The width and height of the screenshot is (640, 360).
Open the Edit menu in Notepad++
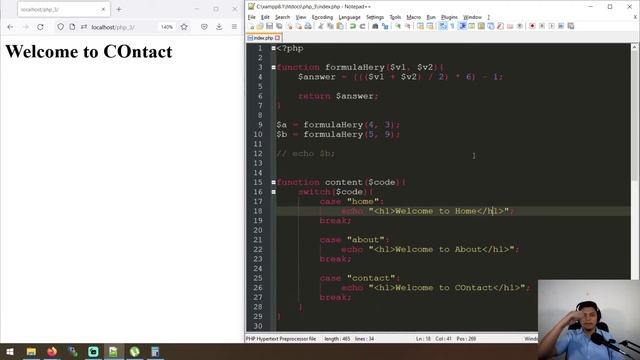[x=265, y=17]
